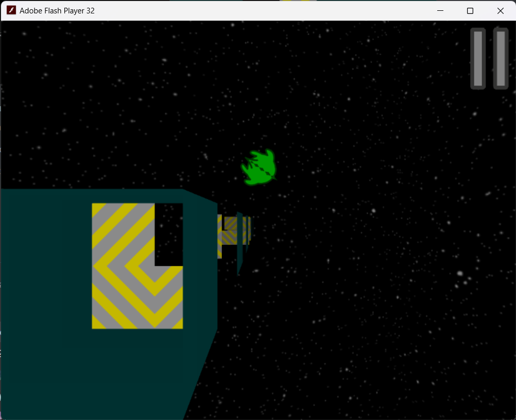The image size is (516, 420).
Task: Click the black window inside striped panel
Action: tap(169, 234)
